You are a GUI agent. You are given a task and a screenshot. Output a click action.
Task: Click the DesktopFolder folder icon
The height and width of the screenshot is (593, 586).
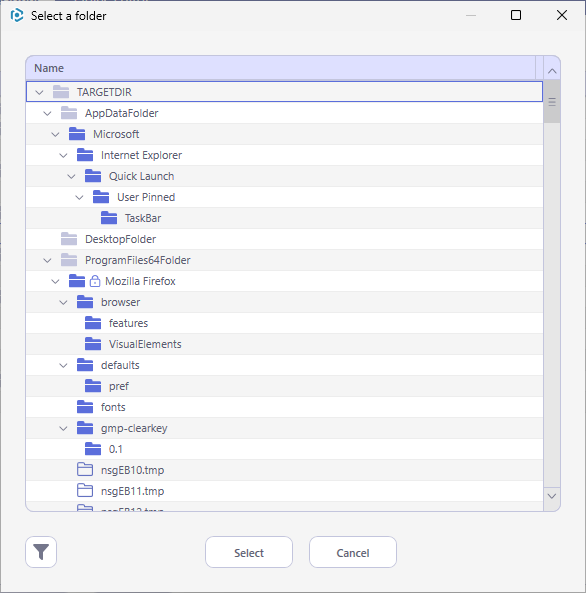pyautogui.click(x=69, y=239)
